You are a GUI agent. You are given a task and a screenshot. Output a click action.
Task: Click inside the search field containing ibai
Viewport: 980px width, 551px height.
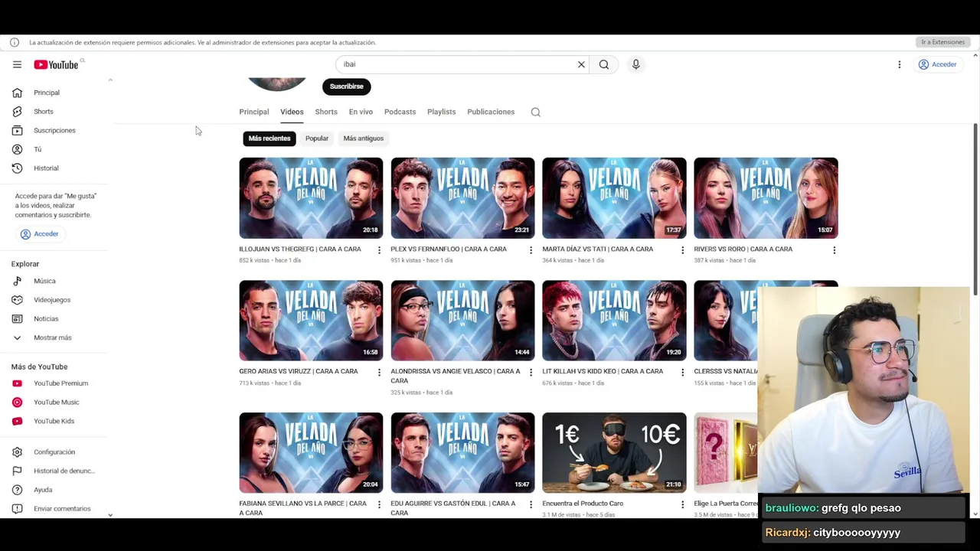(x=456, y=64)
